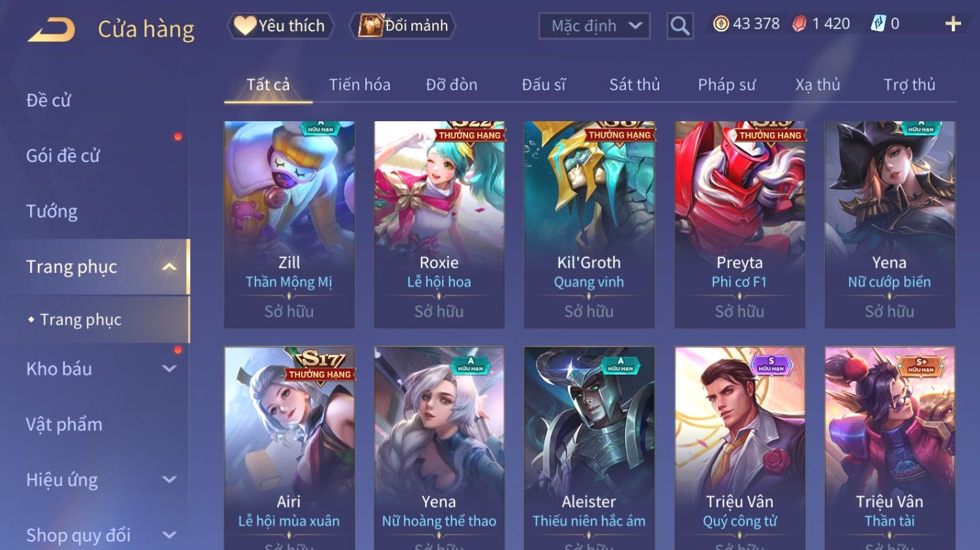Viewport: 980px width, 550px height.
Task: Open the Mặc định sort dropdown
Action: pyautogui.click(x=594, y=26)
